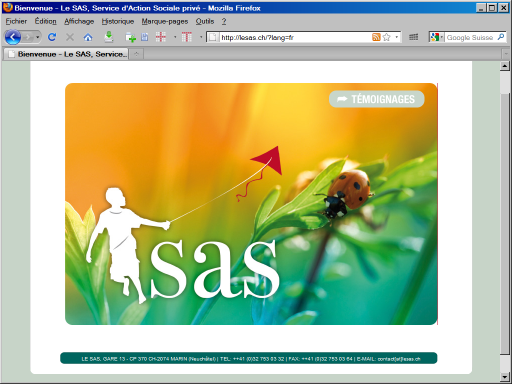
Task: Open the Marque-pages menu
Action: (165, 21)
